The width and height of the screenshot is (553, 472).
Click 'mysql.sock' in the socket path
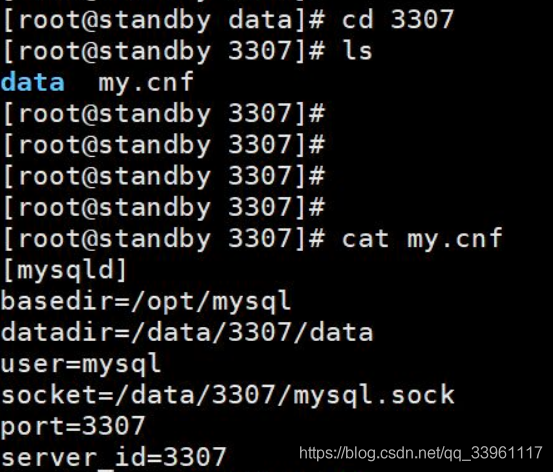pyautogui.click(x=374, y=395)
